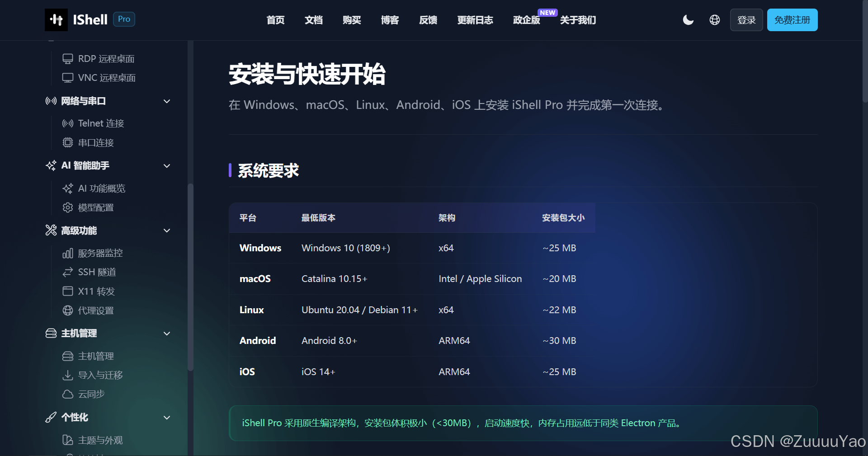
Task: Go to 首页 in the top navigation
Action: click(275, 20)
